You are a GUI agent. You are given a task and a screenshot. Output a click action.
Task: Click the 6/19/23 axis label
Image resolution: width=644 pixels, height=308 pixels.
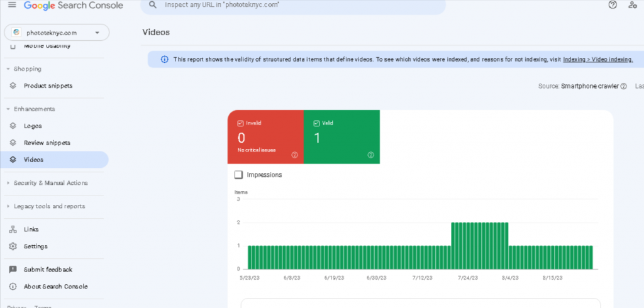[x=334, y=278]
